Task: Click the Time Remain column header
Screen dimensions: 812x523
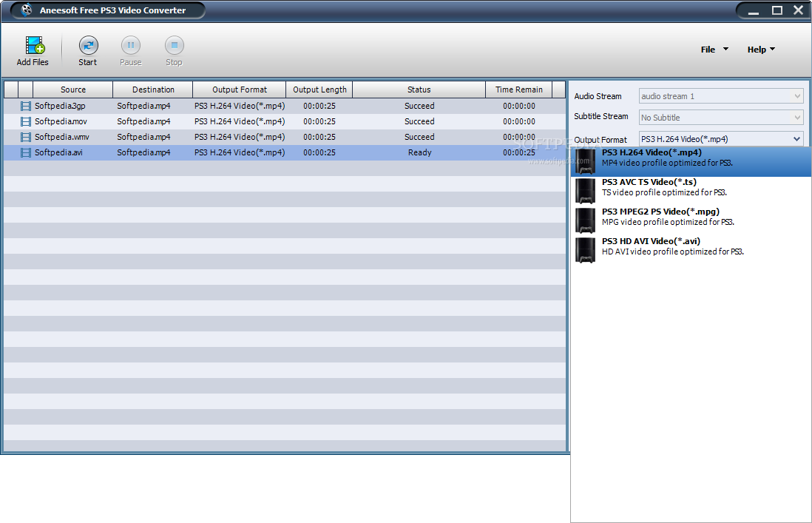Action: [519, 90]
